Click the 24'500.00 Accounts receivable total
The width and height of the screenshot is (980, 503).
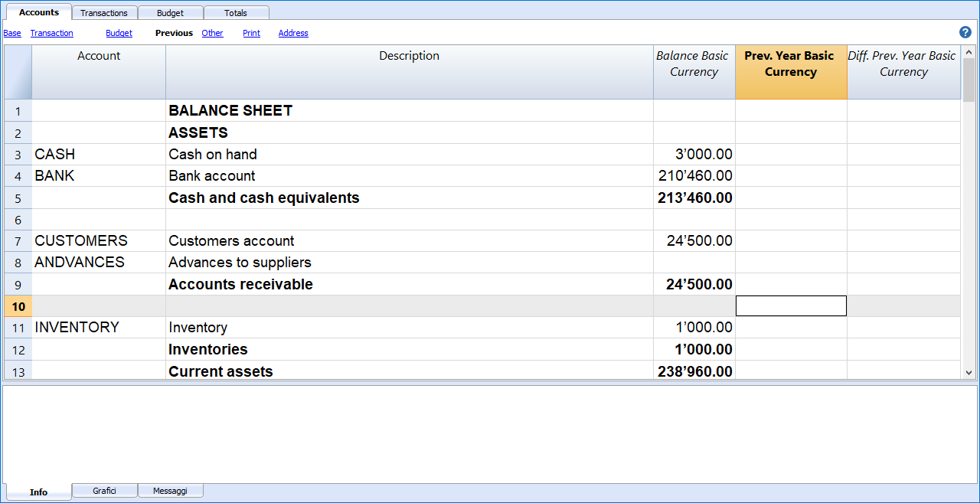coord(694,285)
